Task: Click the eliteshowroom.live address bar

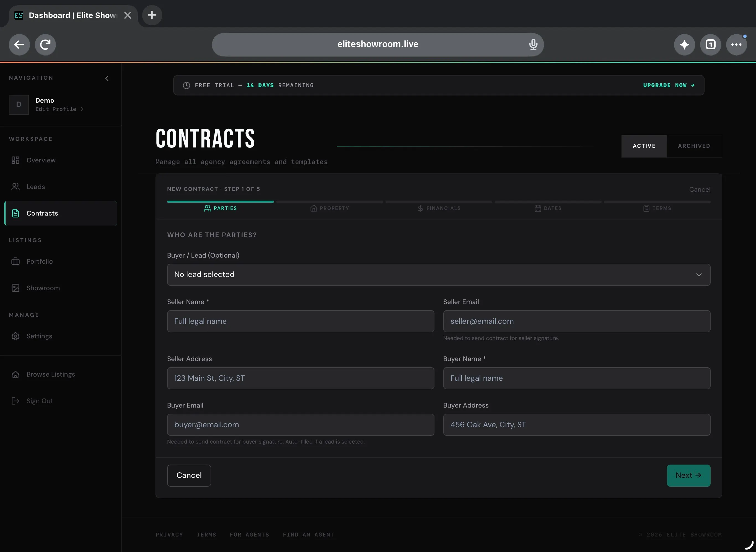Action: (378, 45)
